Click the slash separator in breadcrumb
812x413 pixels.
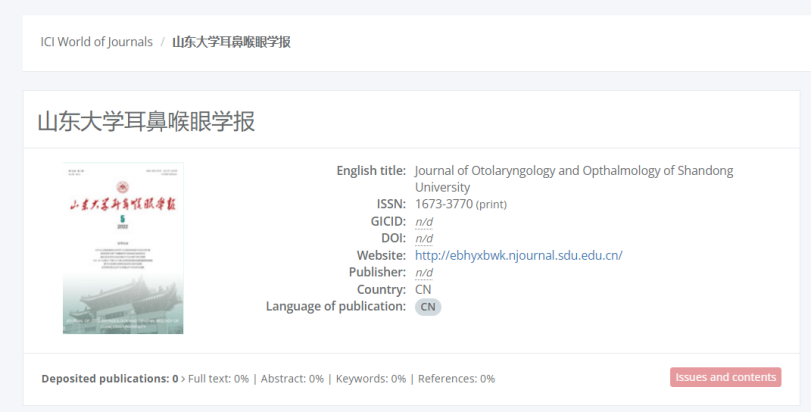(x=162, y=42)
